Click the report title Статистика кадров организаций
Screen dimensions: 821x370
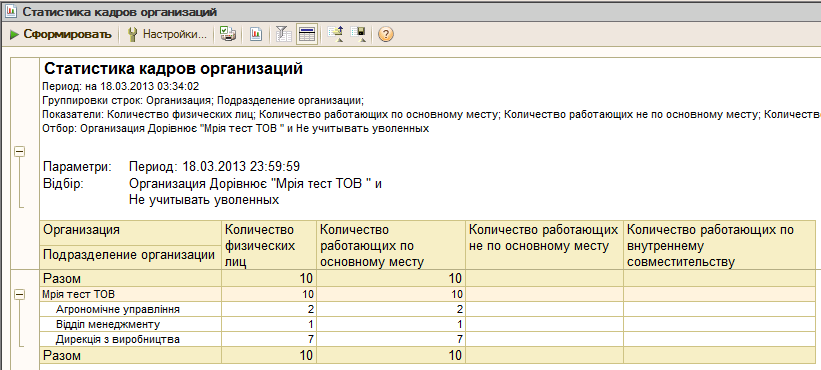173,69
